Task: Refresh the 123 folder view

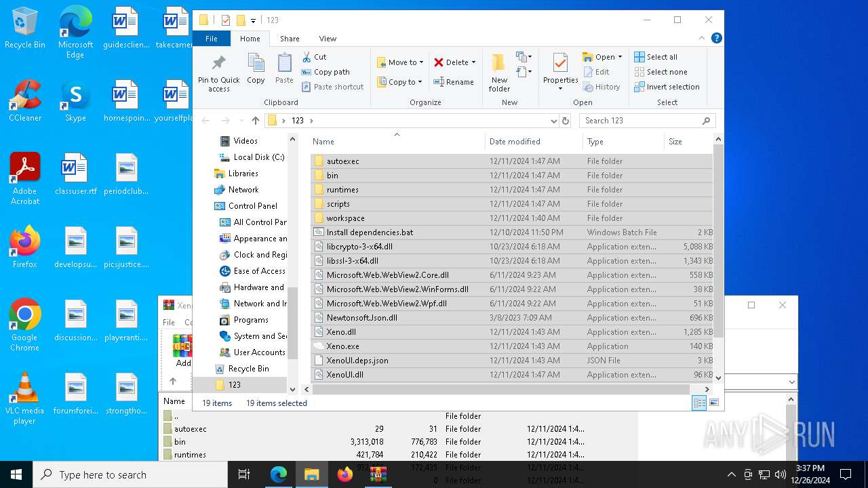Action: point(566,121)
